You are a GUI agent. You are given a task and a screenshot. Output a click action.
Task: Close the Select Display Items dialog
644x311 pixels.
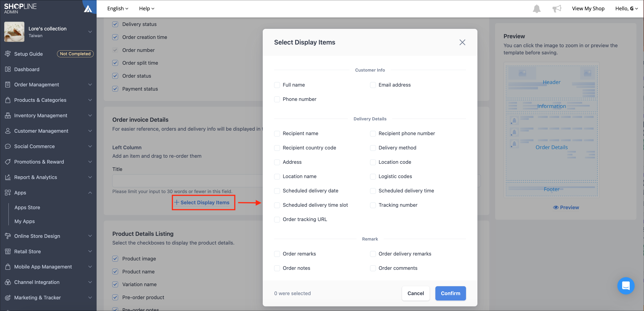point(462,42)
